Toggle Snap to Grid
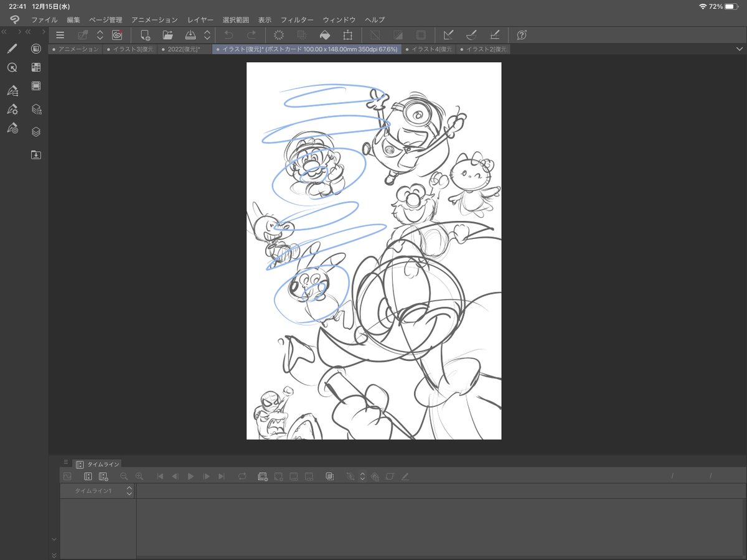This screenshot has width=747, height=560. click(494, 35)
